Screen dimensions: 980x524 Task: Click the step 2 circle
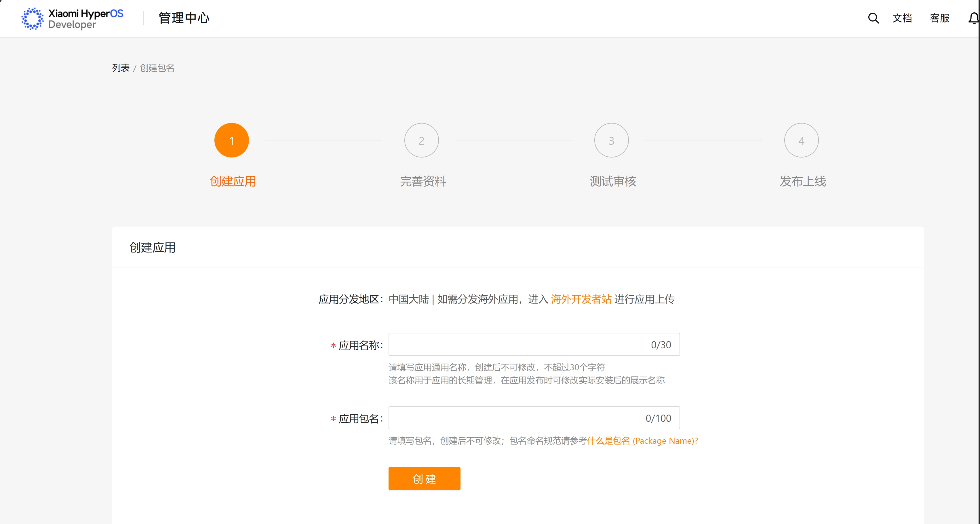pos(421,141)
